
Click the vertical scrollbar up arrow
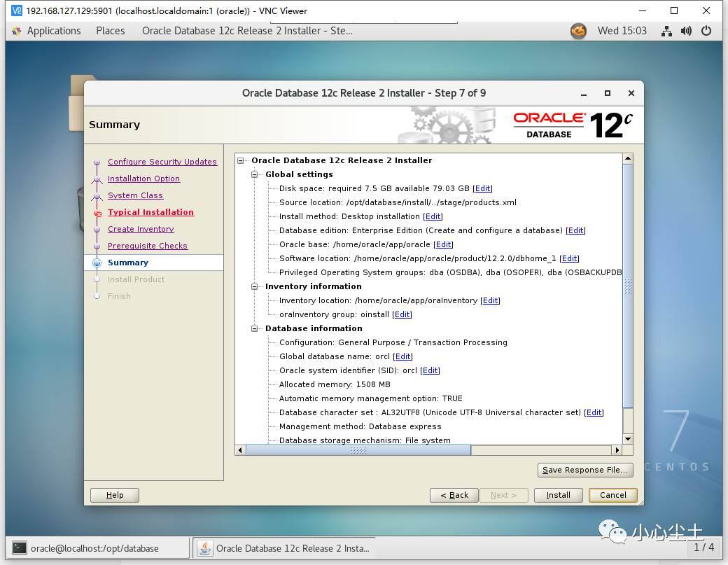(628, 159)
